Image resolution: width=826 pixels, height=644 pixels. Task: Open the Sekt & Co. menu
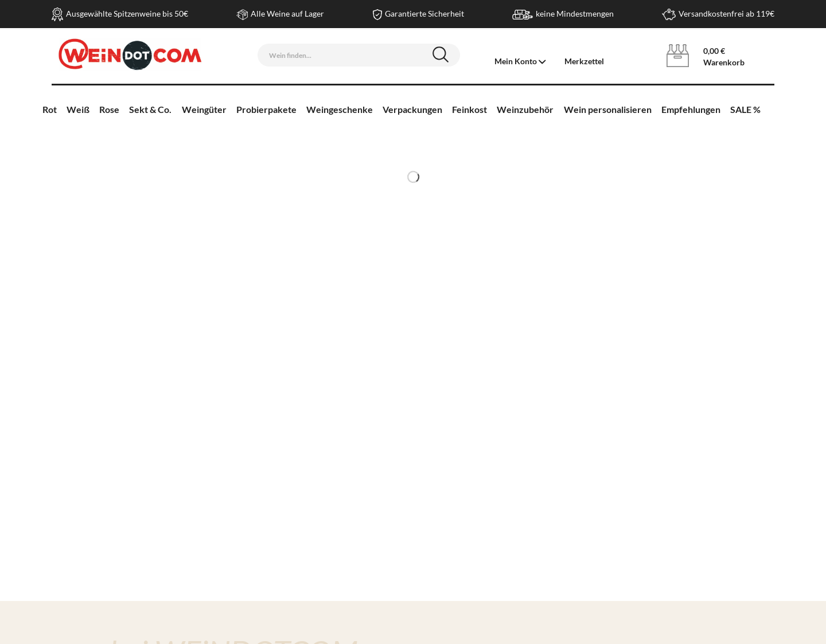[x=150, y=110]
